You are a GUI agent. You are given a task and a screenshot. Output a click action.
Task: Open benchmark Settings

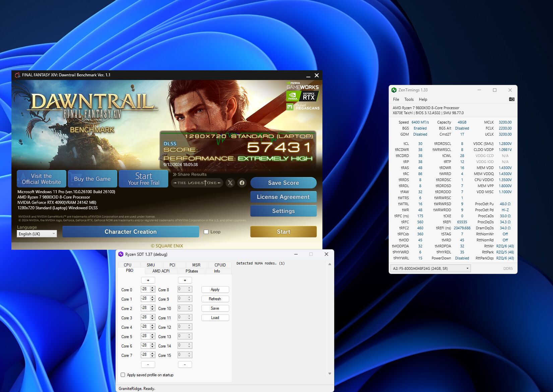click(x=284, y=211)
